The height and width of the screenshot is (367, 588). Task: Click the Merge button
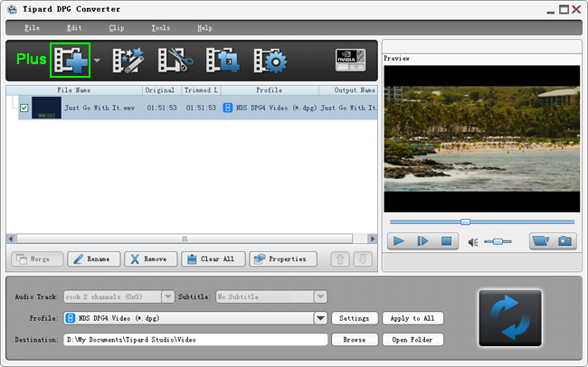point(37,259)
